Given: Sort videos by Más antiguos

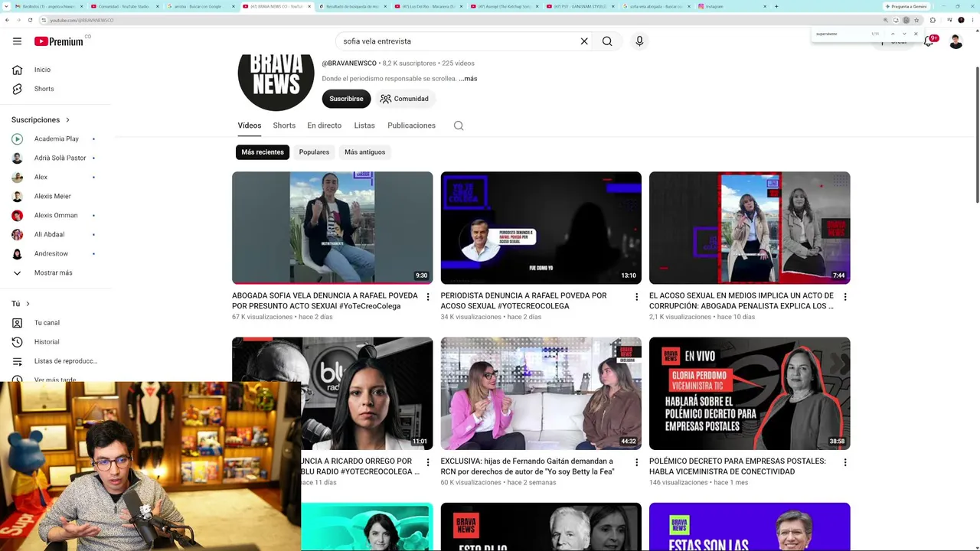Looking at the screenshot, I should point(365,152).
